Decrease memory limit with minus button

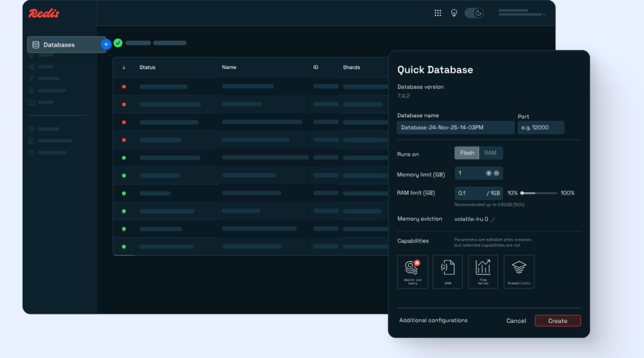496,173
